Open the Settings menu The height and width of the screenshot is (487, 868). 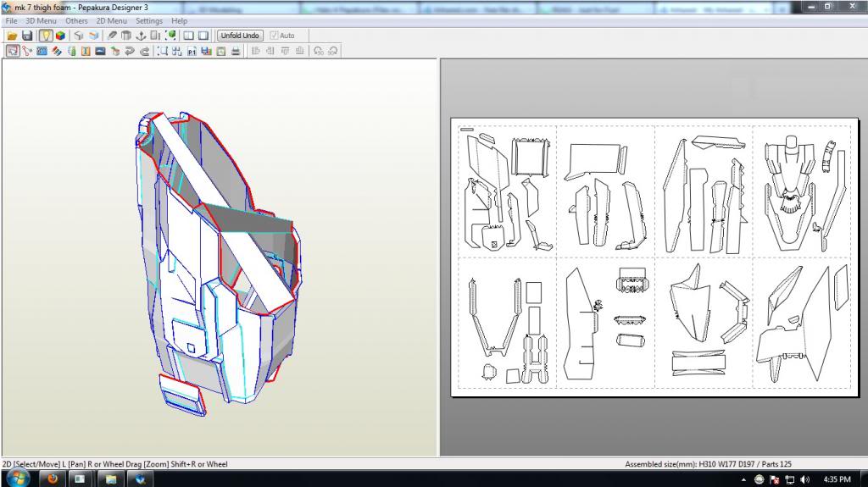[x=149, y=20]
